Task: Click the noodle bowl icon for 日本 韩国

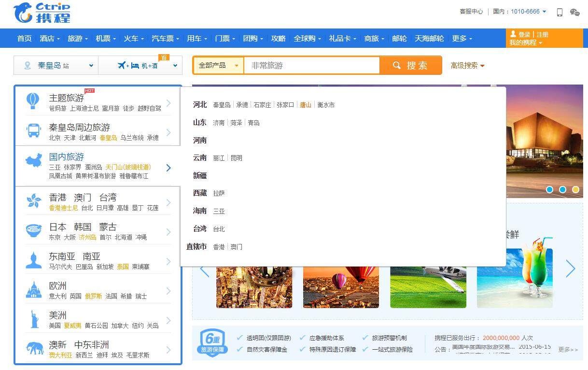Action: tap(34, 231)
